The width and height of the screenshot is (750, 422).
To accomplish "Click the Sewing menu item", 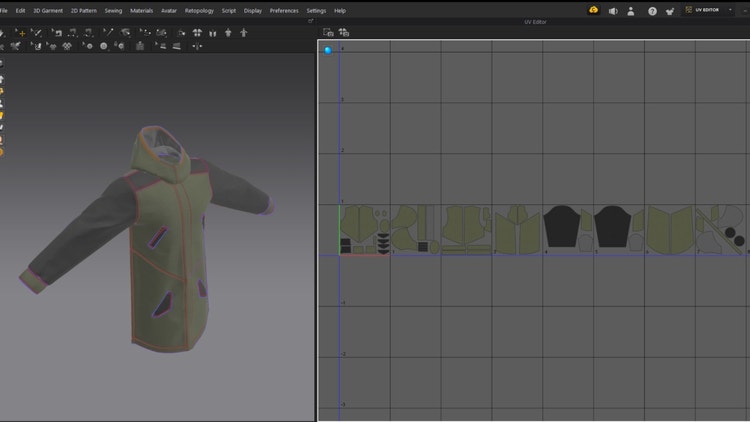I will coord(113,10).
